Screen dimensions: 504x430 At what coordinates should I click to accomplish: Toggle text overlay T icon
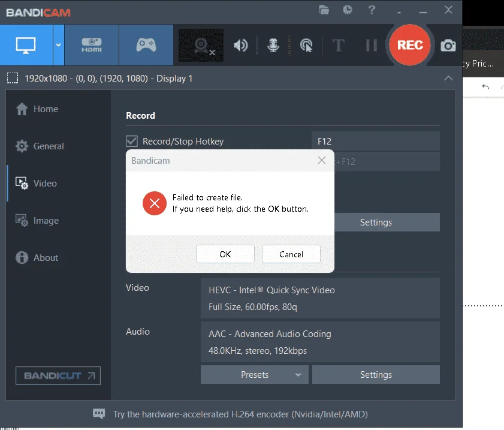338,46
